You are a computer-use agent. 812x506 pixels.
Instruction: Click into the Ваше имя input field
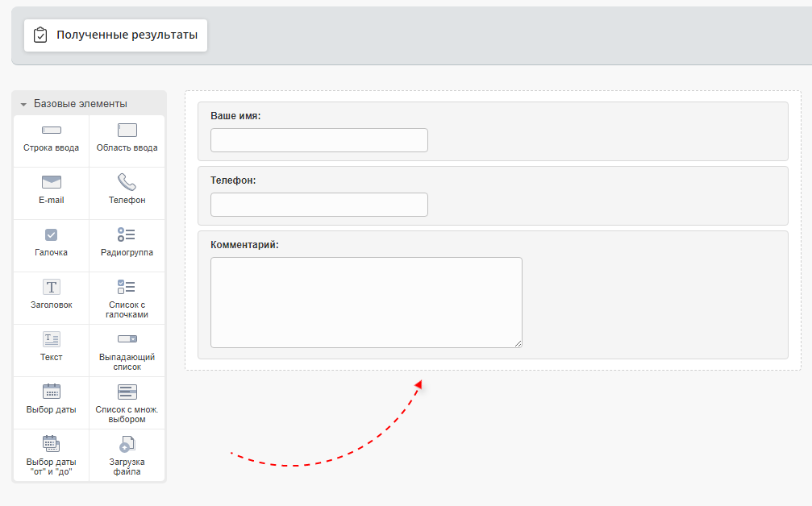point(319,140)
